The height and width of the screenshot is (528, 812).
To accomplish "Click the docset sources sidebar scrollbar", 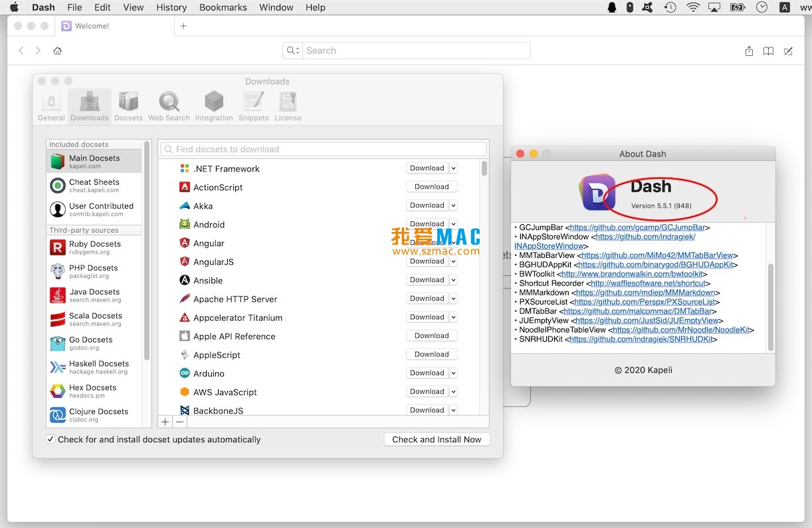I will pos(147,249).
